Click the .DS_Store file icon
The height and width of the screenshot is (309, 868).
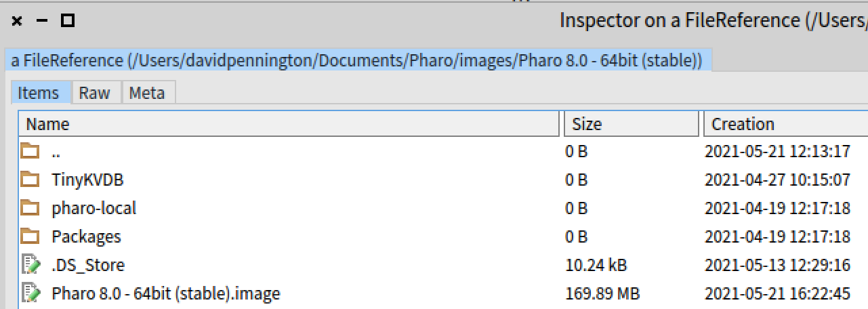tap(30, 264)
